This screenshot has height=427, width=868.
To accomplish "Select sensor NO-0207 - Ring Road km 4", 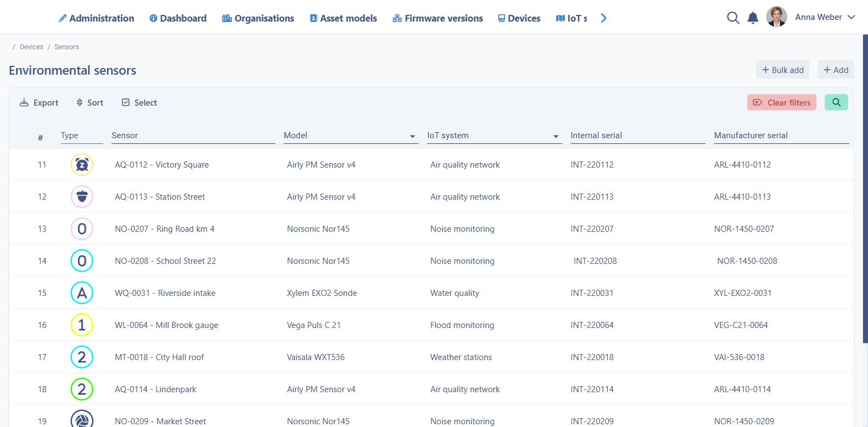I will click(x=164, y=229).
